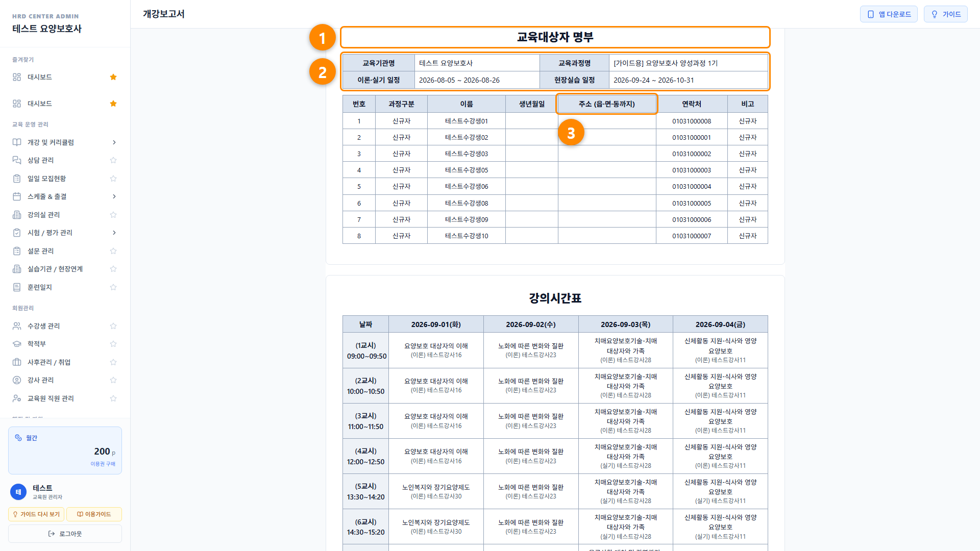
Task: Click the 2026-09-03(목) column header
Action: click(x=625, y=324)
